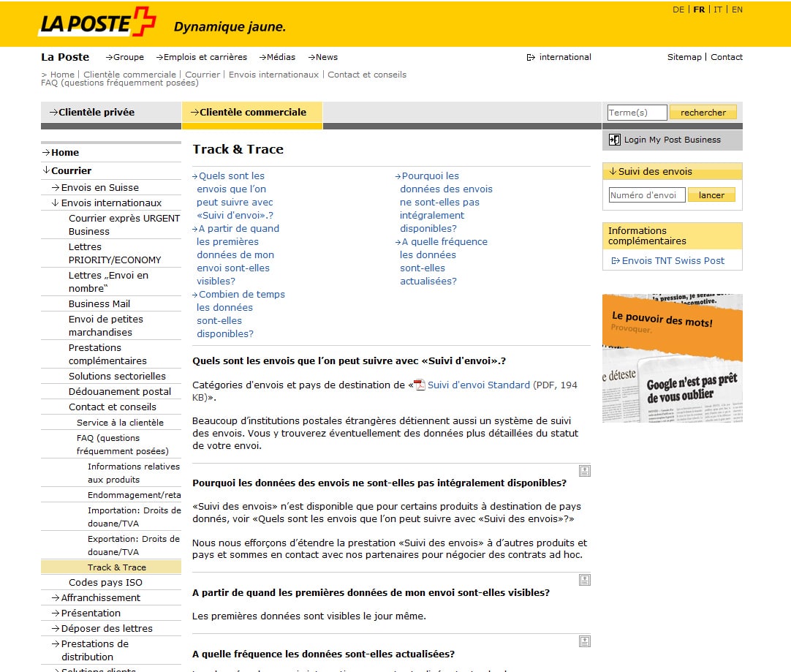
Task: Open Lettres „Envoi en nombre"
Action: [x=108, y=282]
